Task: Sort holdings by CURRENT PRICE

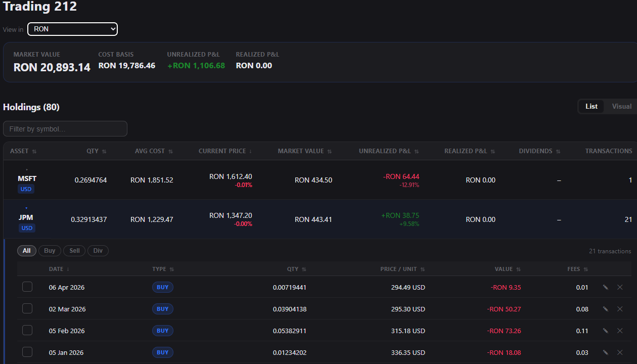Action: (225, 151)
